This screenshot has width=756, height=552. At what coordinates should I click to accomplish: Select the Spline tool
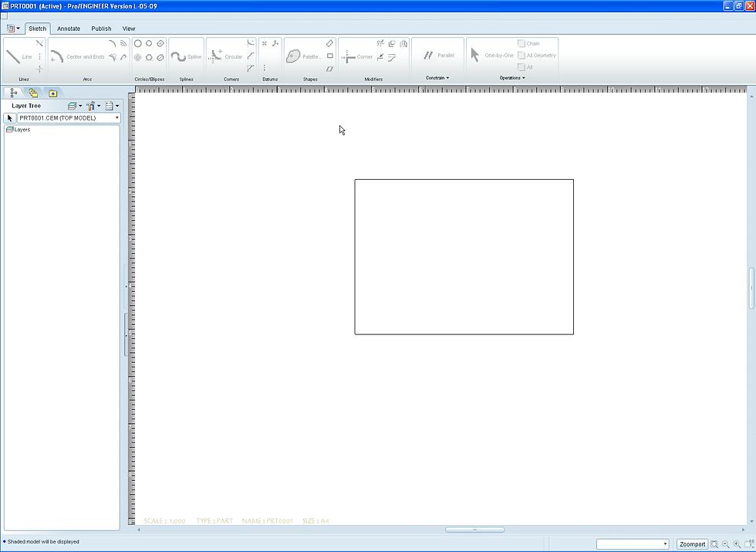[186, 57]
